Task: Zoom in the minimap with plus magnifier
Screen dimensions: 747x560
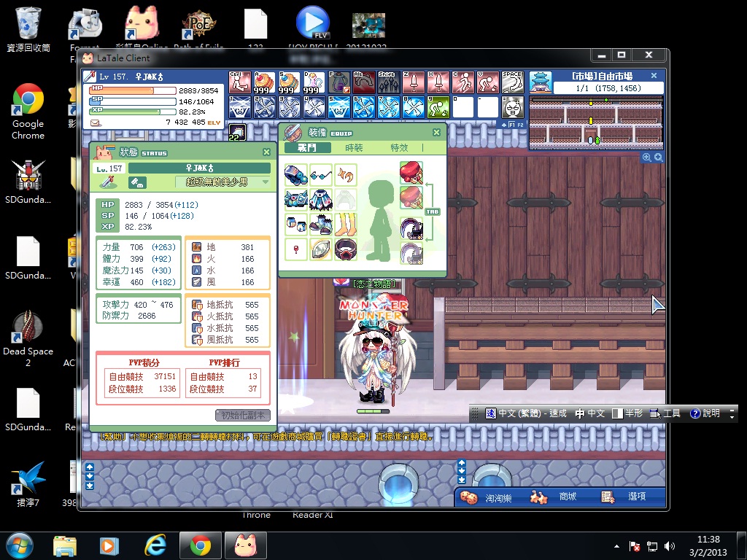Action: click(646, 157)
